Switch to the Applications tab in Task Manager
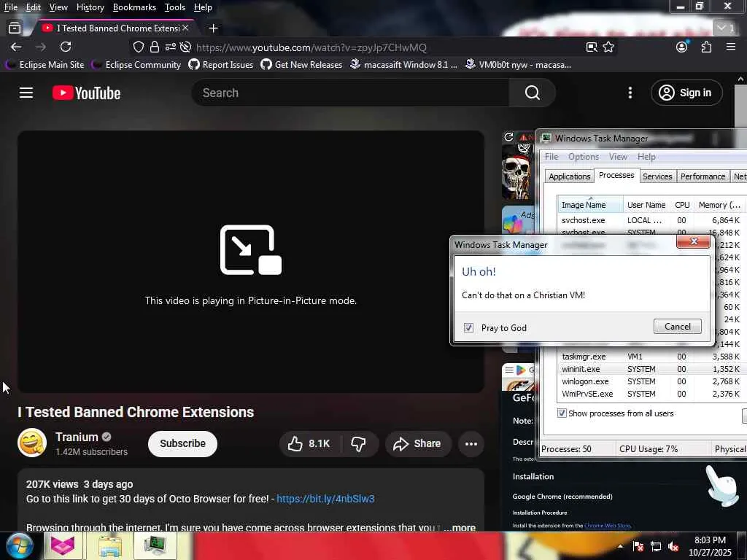 point(569,176)
